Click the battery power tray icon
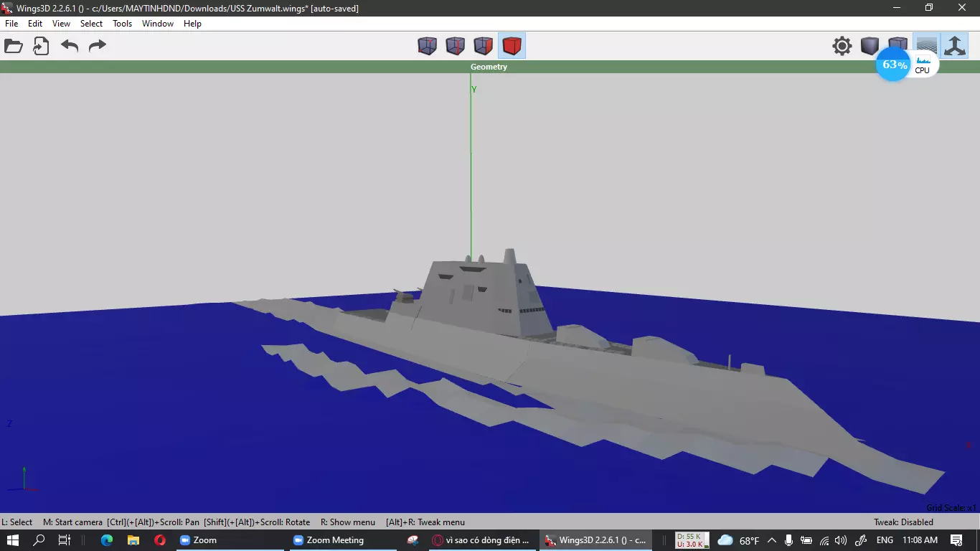Screen dimensions: 980x551 [806, 540]
